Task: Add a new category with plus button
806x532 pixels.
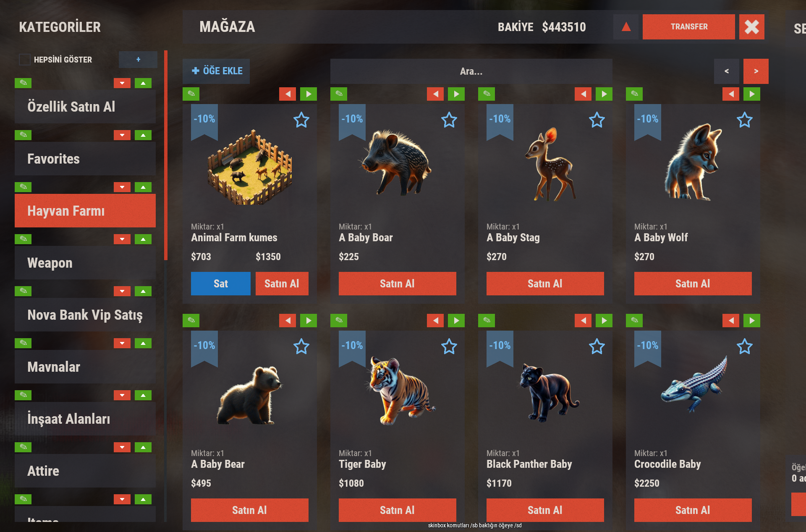Action: coord(138,60)
